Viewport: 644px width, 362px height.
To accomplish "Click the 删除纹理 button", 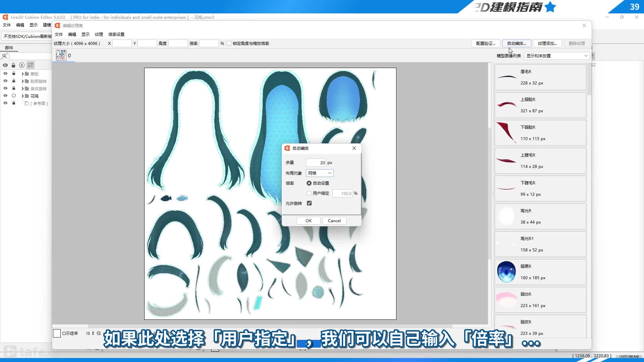I will (577, 43).
